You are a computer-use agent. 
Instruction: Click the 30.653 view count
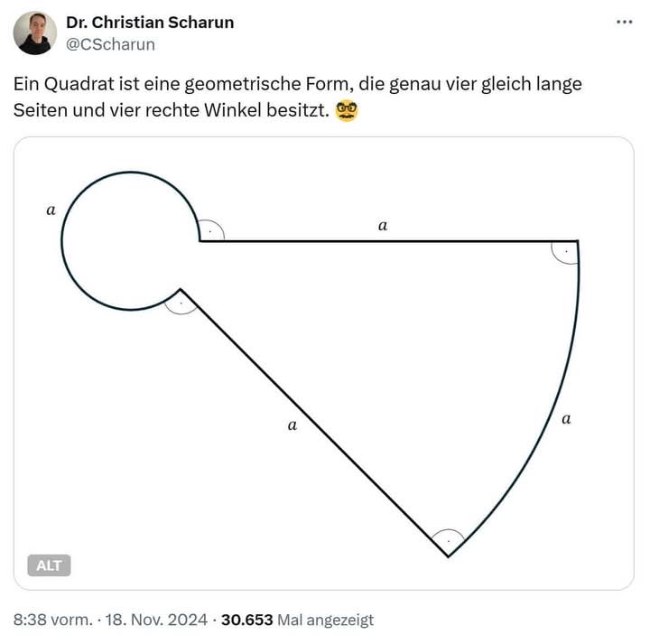coord(246,620)
